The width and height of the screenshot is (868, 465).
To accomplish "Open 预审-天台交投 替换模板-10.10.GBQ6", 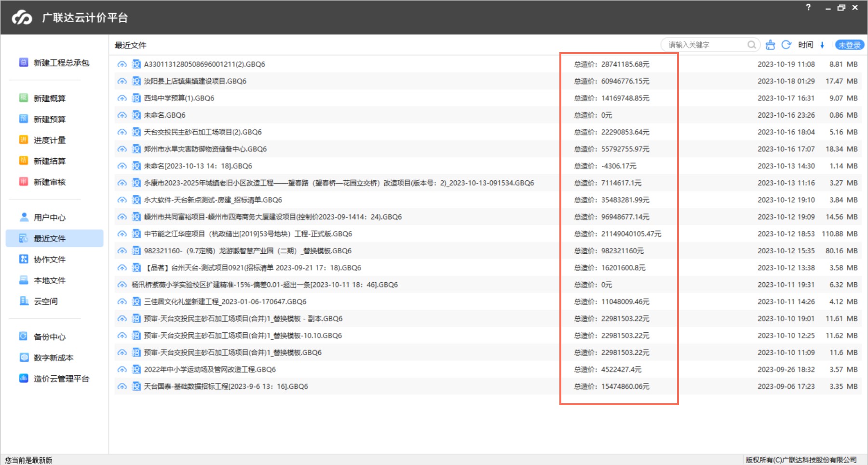I will click(x=243, y=336).
